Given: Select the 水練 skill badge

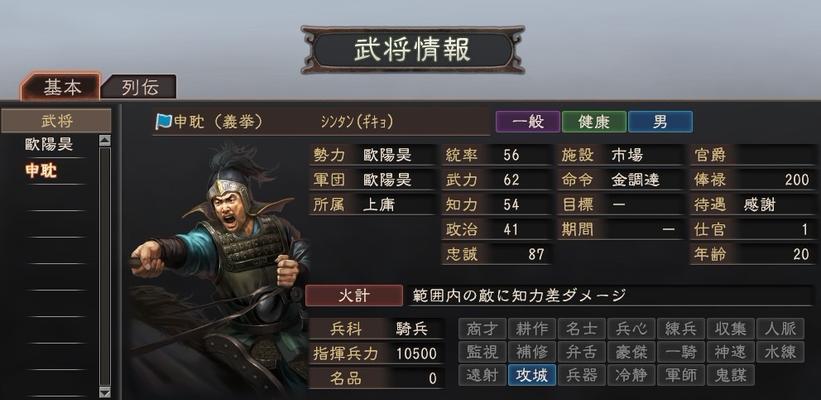Looking at the screenshot, I should [x=780, y=352].
